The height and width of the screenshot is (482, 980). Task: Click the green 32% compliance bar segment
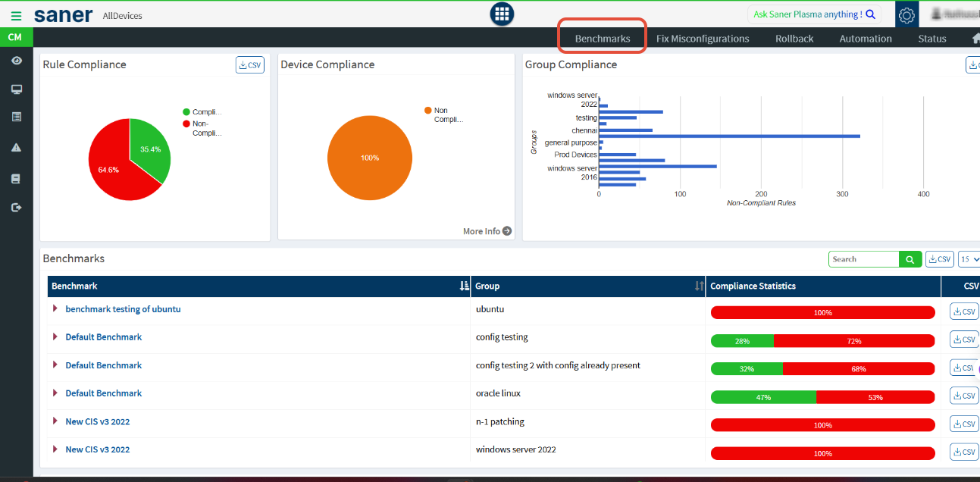click(x=747, y=369)
